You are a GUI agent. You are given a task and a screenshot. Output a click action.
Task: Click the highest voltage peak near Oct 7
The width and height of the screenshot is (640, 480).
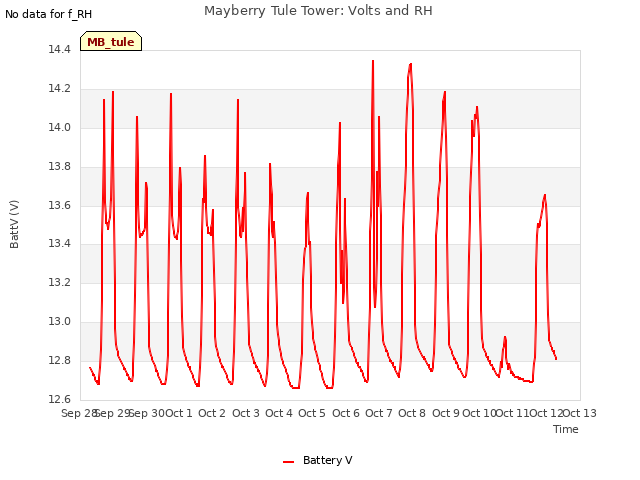click(x=373, y=61)
